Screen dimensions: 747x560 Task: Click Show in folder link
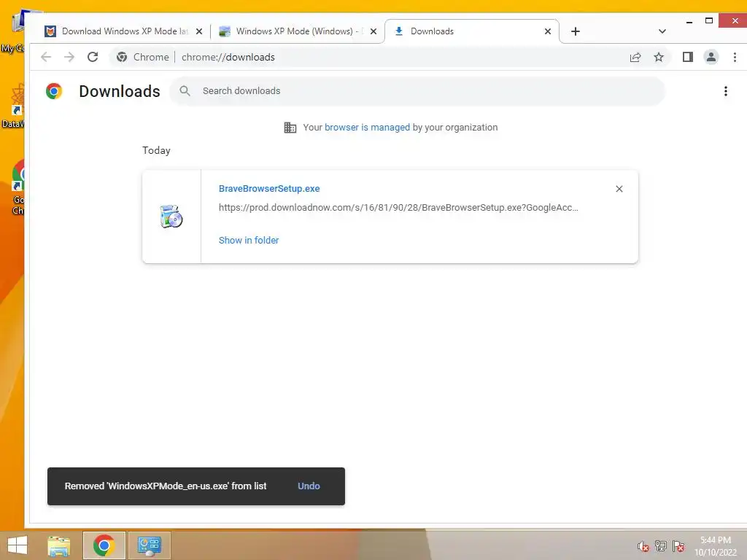tap(249, 241)
